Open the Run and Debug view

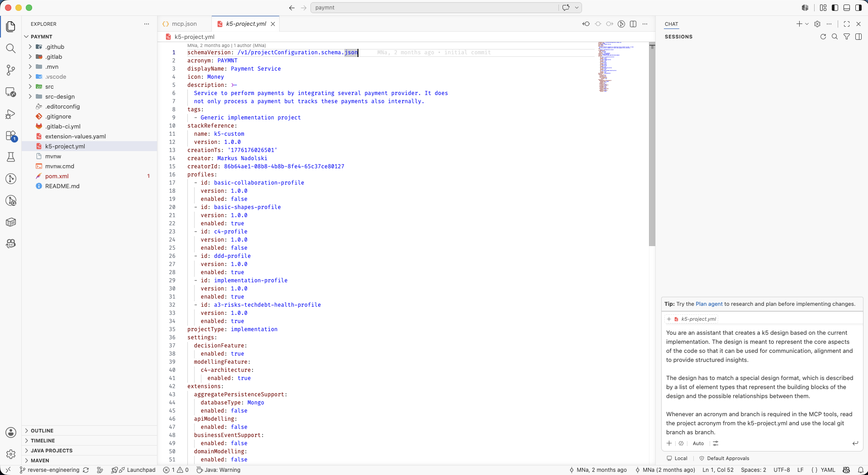coord(11,114)
